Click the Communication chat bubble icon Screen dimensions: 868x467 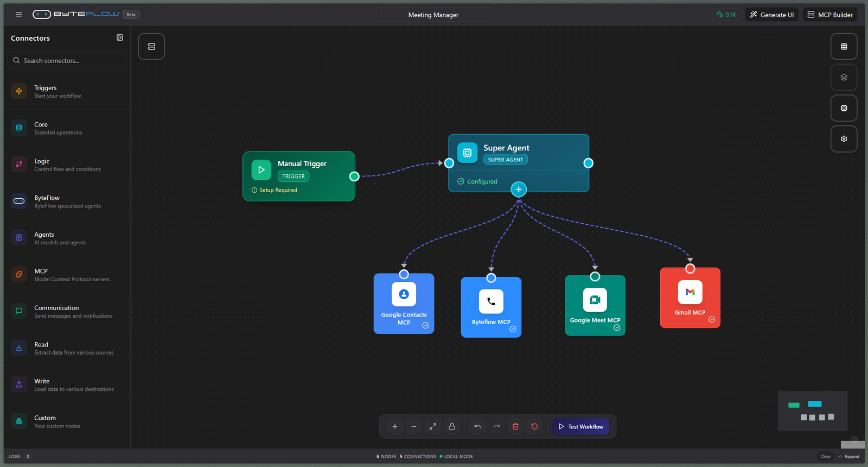coord(19,311)
